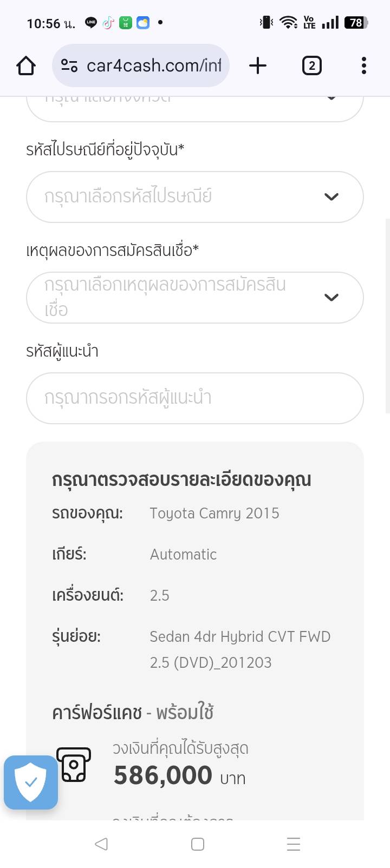
Task: Tap the loan amount money icon
Action: (74, 765)
